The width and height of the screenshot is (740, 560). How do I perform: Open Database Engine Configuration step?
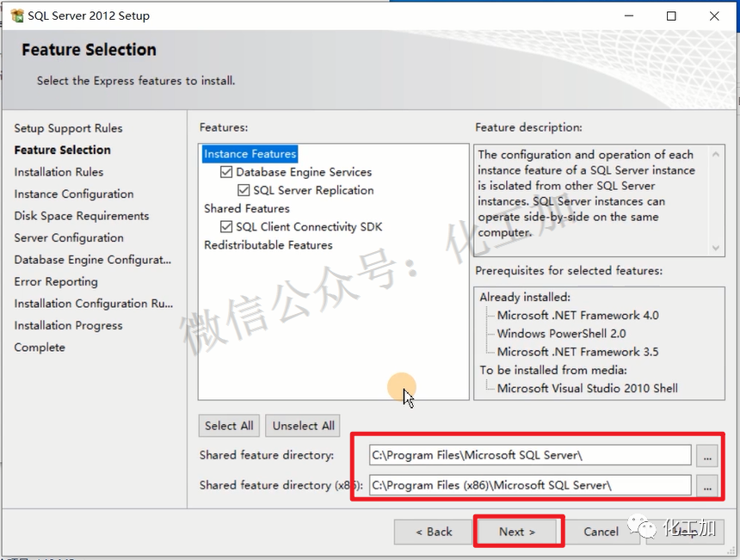click(93, 260)
